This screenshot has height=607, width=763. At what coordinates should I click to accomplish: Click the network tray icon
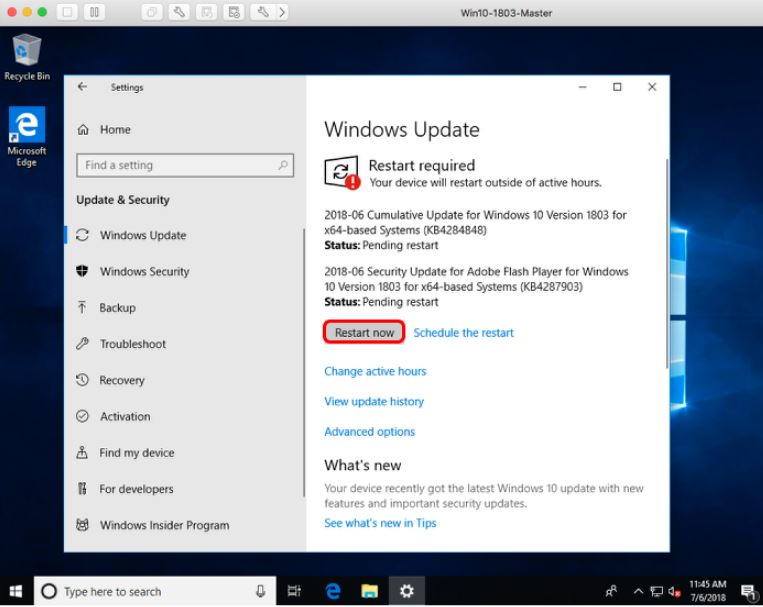pos(656,591)
